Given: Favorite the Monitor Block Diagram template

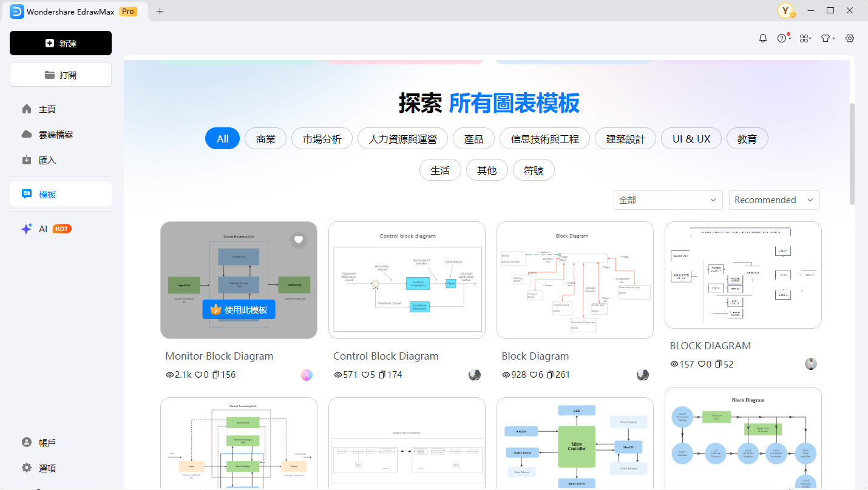Looking at the screenshot, I should pos(298,240).
